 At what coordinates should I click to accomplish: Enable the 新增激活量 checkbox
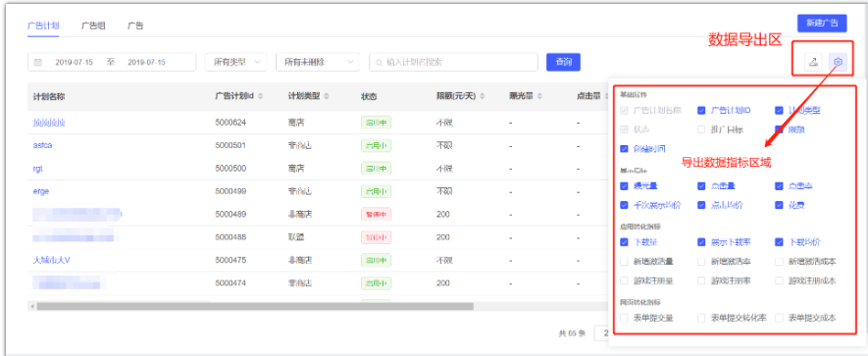point(625,261)
